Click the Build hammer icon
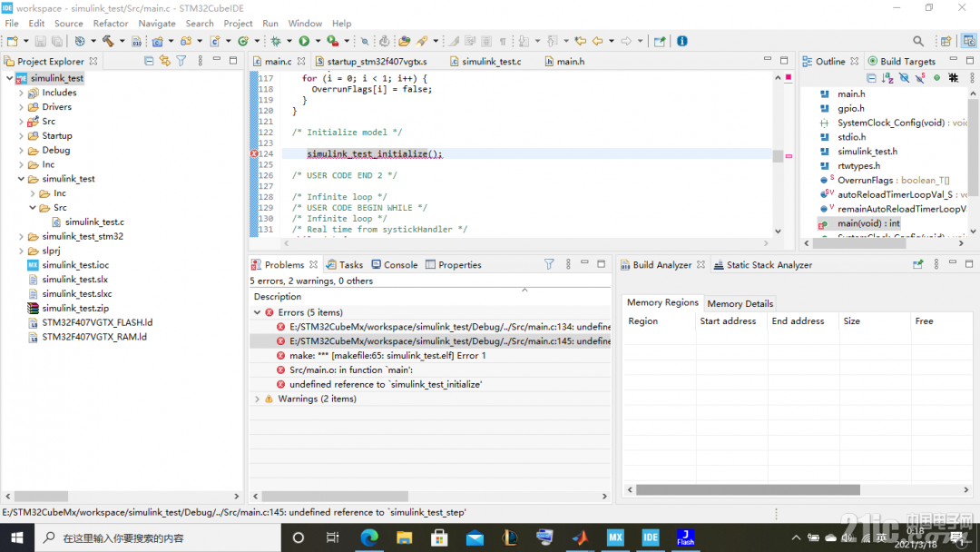The width and height of the screenshot is (980, 552). pos(108,41)
